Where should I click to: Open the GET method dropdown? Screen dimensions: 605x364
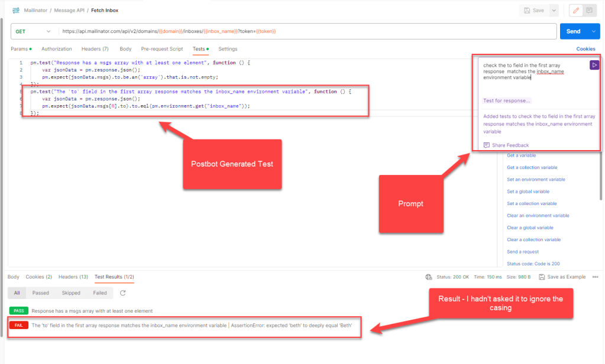click(33, 31)
